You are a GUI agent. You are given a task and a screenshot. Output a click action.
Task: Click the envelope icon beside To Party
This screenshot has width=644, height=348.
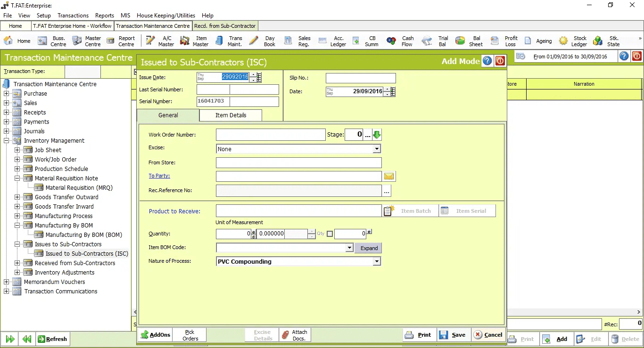tap(389, 176)
